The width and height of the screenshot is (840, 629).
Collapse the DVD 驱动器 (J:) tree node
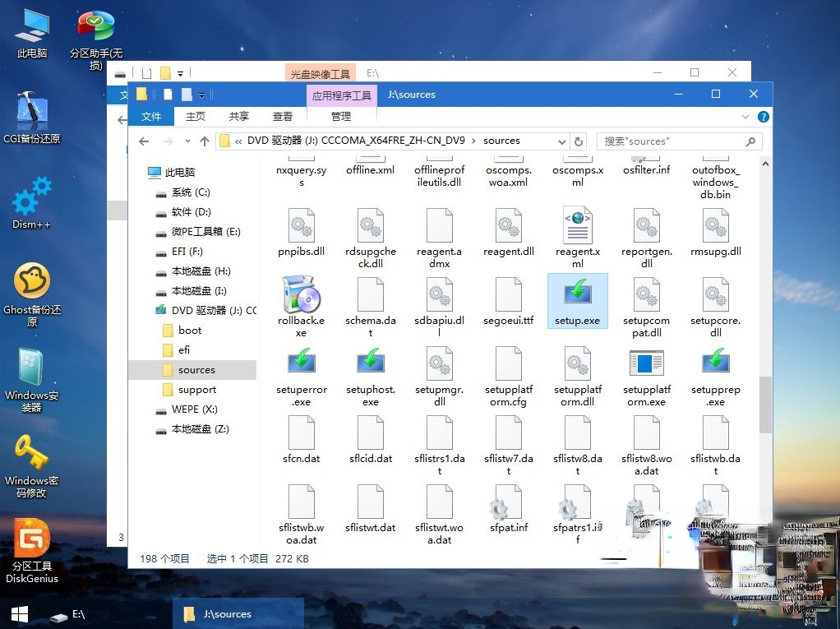149,310
